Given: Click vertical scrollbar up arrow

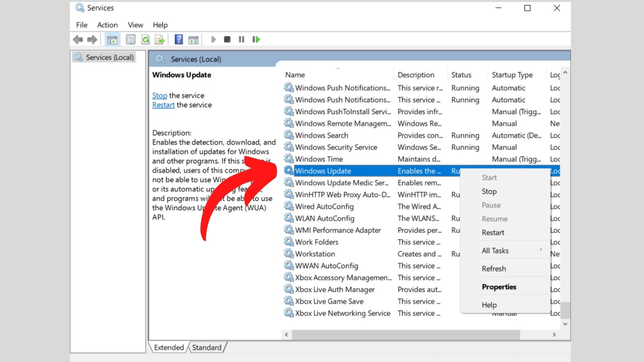Looking at the screenshot, I should [x=565, y=72].
